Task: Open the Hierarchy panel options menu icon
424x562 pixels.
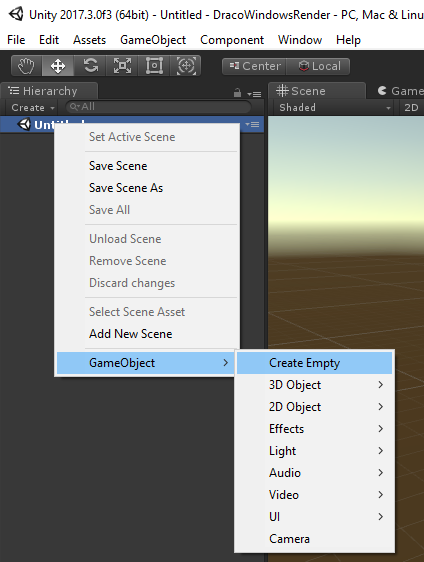Action: [254, 94]
